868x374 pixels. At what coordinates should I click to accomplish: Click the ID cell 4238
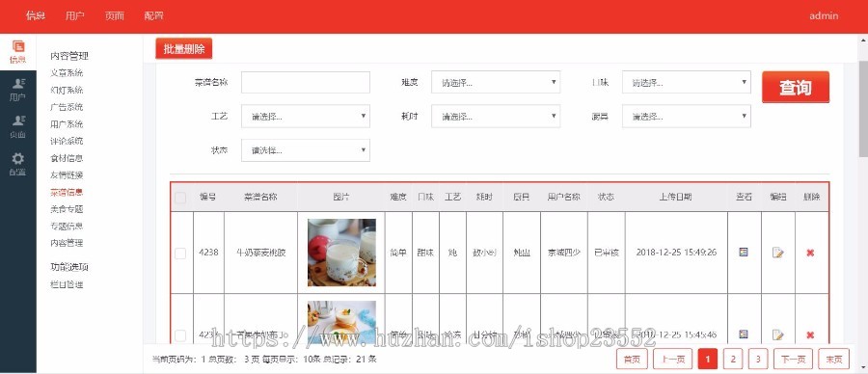click(x=208, y=253)
